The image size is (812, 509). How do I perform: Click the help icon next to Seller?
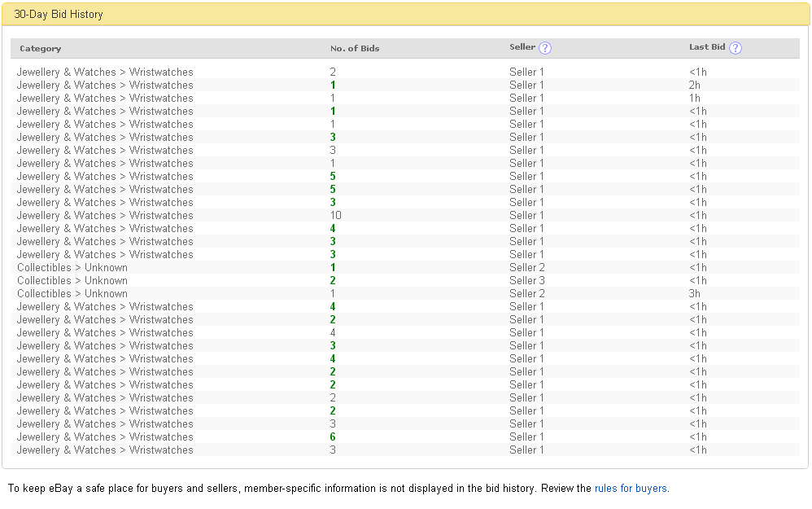545,48
